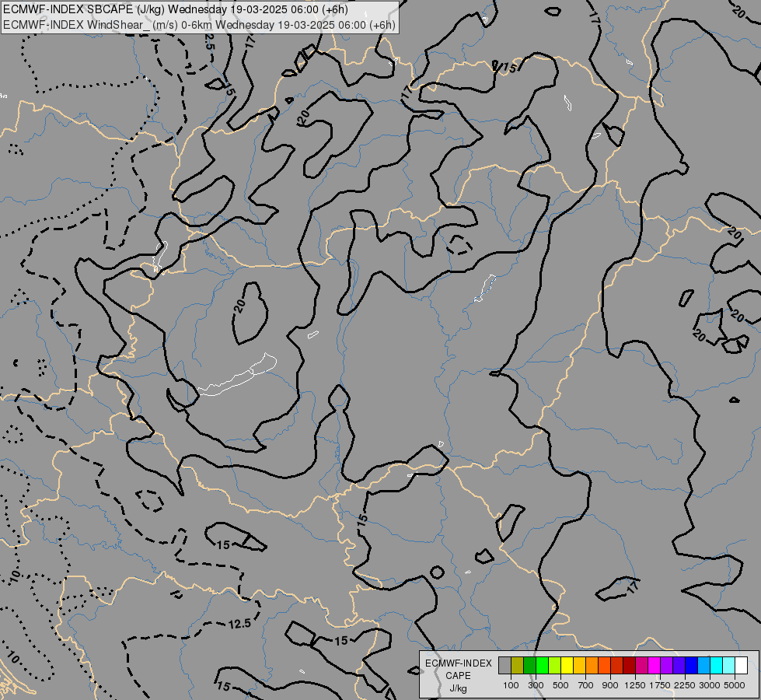Click the legend label 'ECMWF-INDEX'

coord(458,663)
